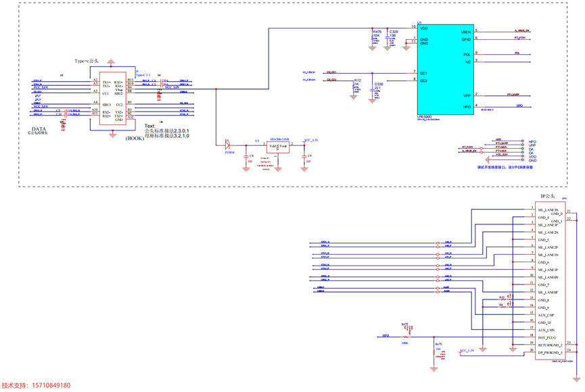585x392 pixels.
Task: Click the VBEN pin label
Action: click(465, 32)
